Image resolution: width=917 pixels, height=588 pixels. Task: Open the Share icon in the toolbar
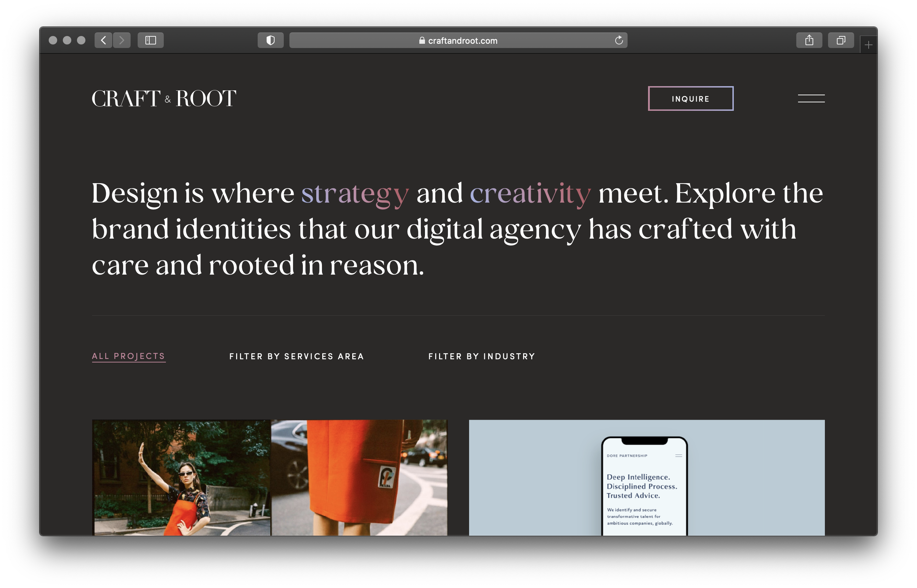pos(809,40)
